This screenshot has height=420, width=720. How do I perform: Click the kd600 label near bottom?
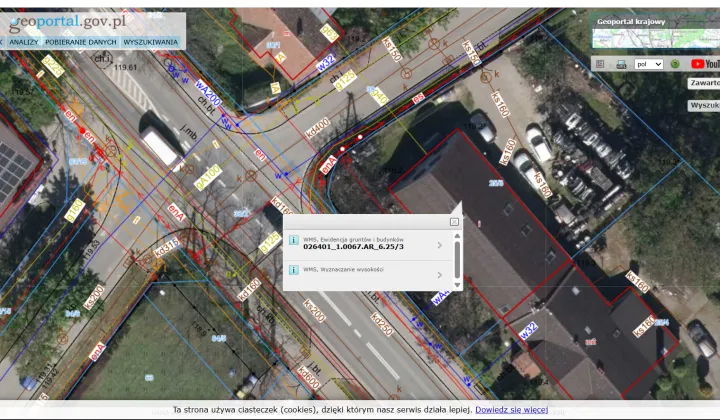click(309, 377)
